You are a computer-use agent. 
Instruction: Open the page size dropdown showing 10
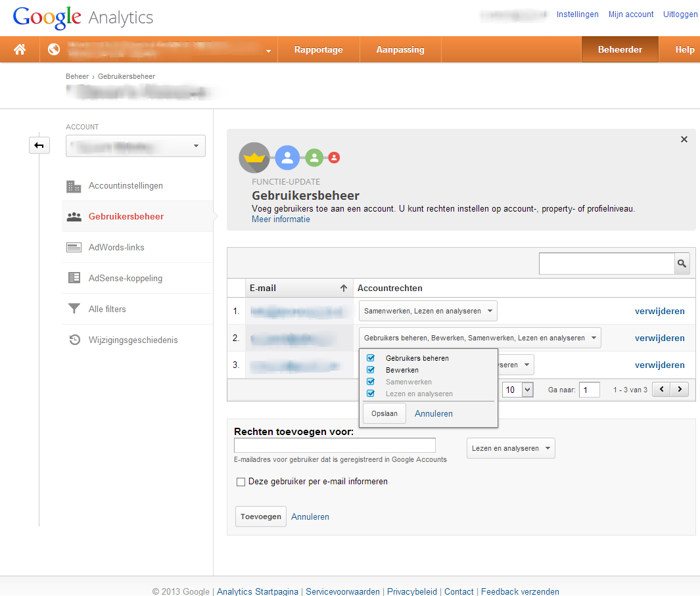point(517,389)
